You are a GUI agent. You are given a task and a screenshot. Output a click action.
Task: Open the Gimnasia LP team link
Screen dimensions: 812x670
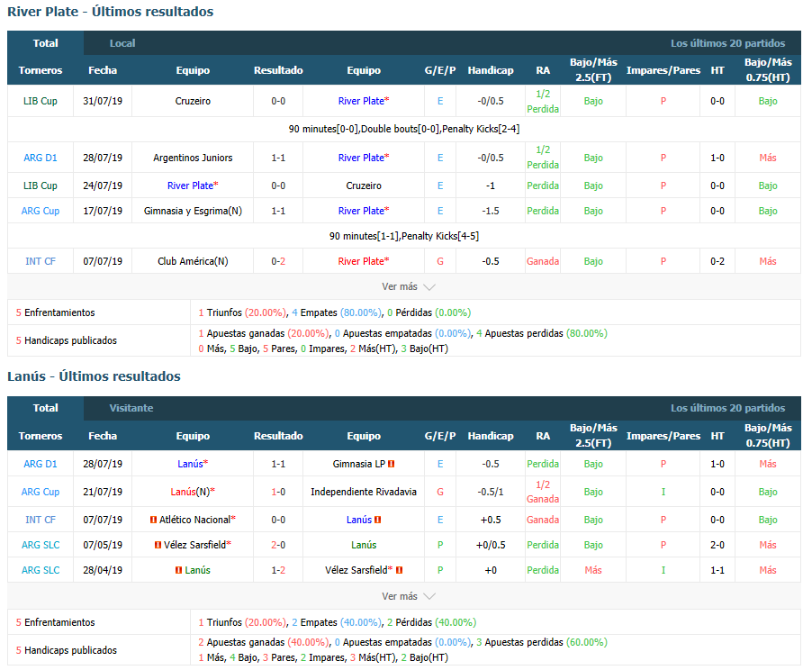(x=359, y=464)
